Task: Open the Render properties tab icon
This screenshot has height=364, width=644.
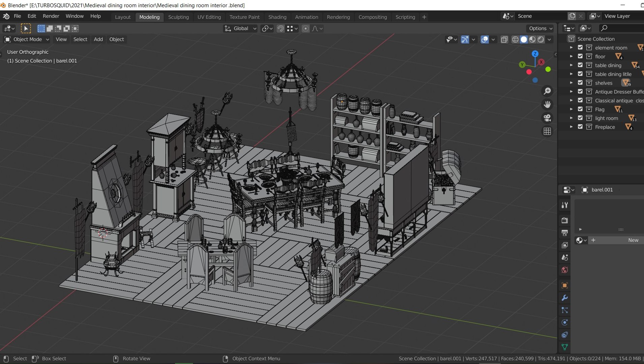Action: [x=565, y=220]
